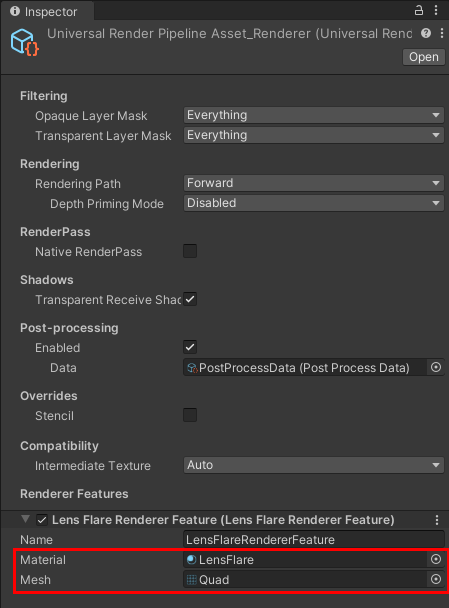The image size is (449, 608).
Task: Open the Mesh object picker circle
Action: click(x=436, y=579)
